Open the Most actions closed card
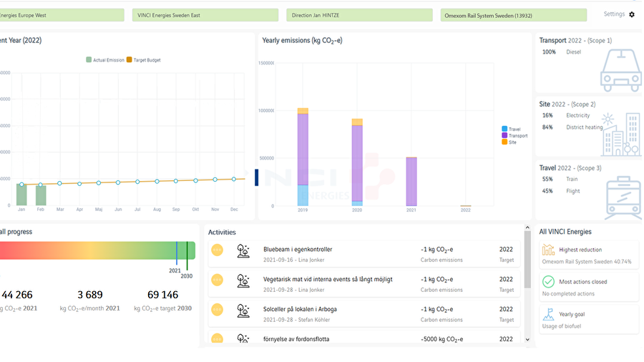Viewport: 644px width, 362px height. [589, 287]
